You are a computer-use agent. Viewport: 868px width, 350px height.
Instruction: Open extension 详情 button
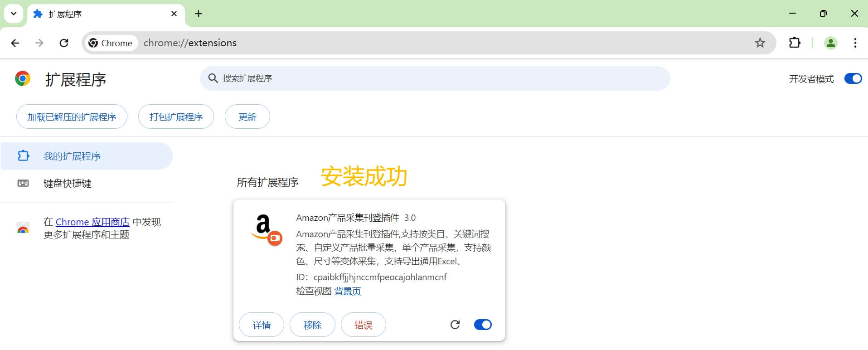(x=262, y=325)
